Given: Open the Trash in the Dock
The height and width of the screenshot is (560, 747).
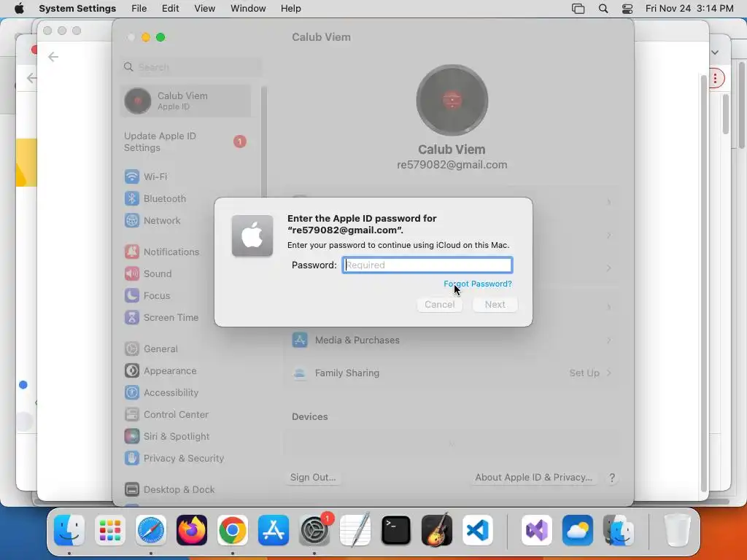Looking at the screenshot, I should click(x=678, y=530).
